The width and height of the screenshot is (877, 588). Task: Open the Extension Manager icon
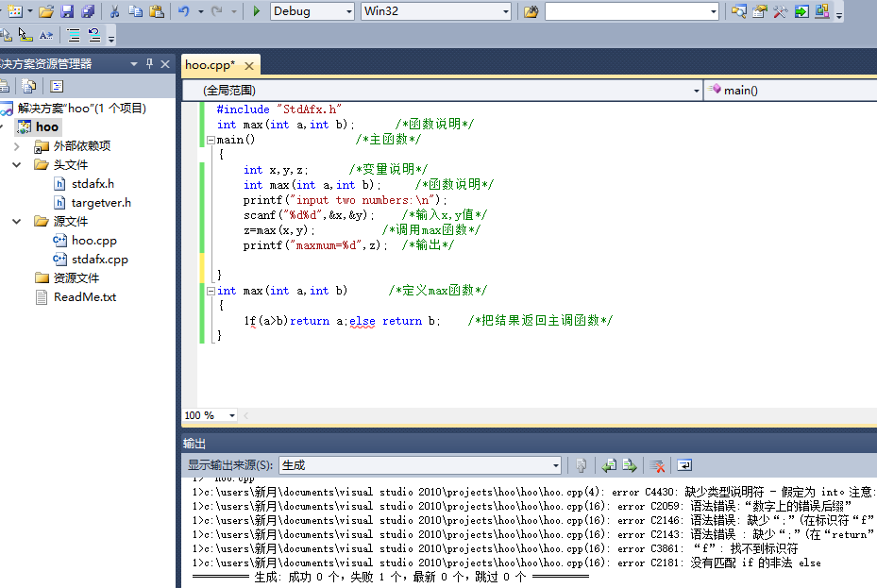[821, 11]
